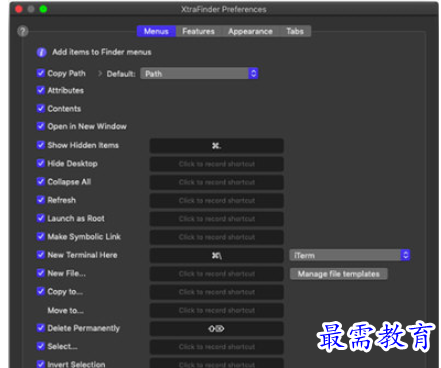Uncheck the Hide Desktop checkbox
Viewport: 441px width, 368px height.
tap(41, 163)
